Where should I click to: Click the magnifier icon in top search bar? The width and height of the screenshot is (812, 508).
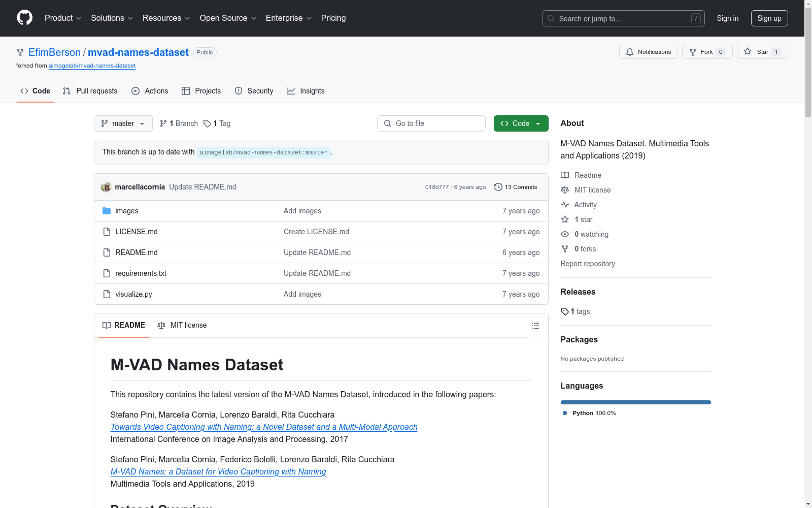pos(551,18)
